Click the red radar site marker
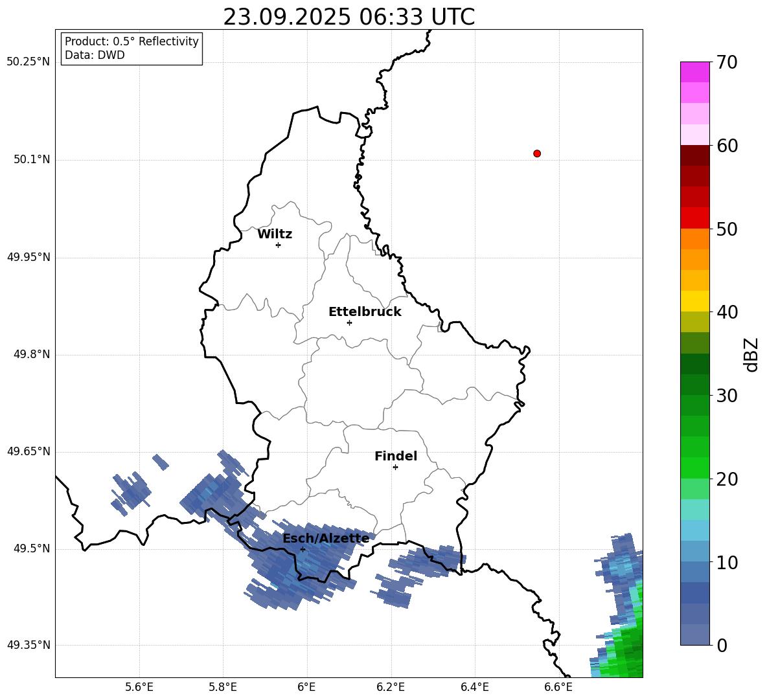The width and height of the screenshot is (767, 700). point(536,153)
